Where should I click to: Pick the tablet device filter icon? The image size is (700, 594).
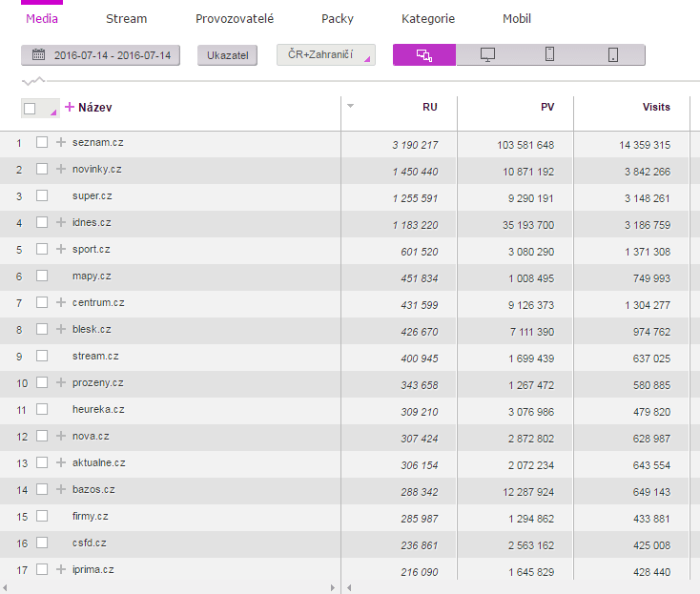coord(612,55)
